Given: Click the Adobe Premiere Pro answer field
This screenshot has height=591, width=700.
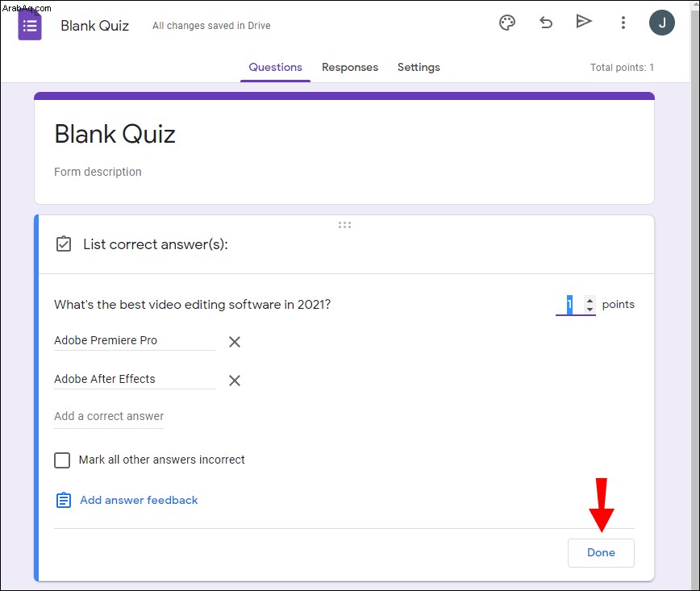Looking at the screenshot, I should [135, 340].
